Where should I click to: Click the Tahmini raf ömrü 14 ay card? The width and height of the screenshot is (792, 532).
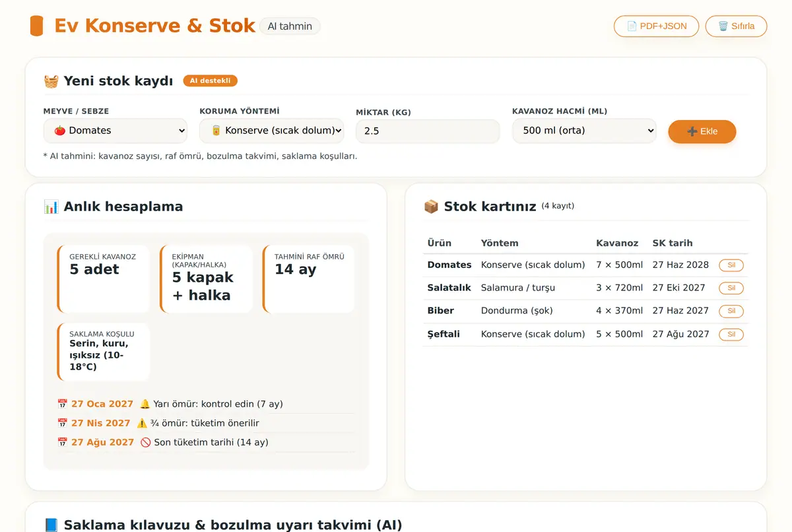[x=308, y=279]
